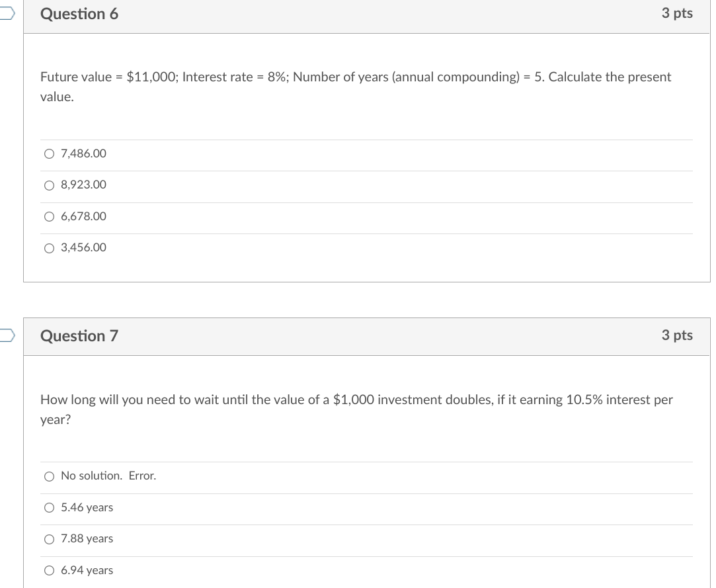716x588 pixels.
Task: Choose the 6,678.00 answer for Question 6
Action: click(82, 216)
